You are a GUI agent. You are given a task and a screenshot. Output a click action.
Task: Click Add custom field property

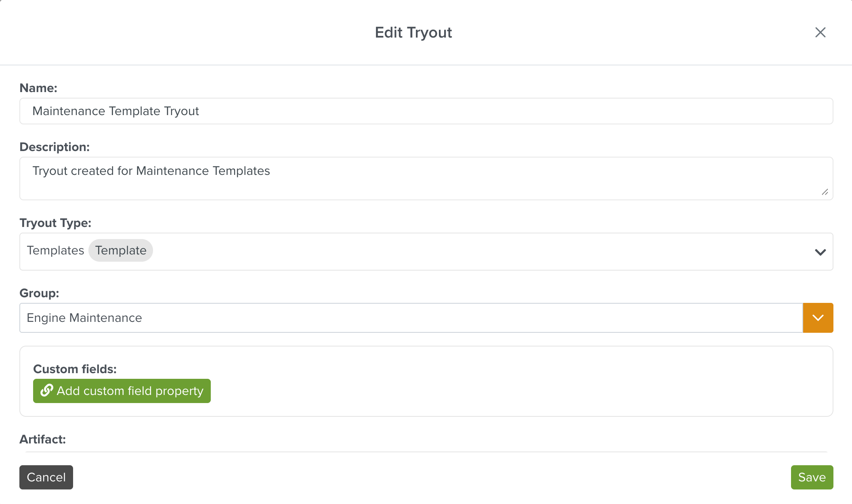click(x=121, y=391)
